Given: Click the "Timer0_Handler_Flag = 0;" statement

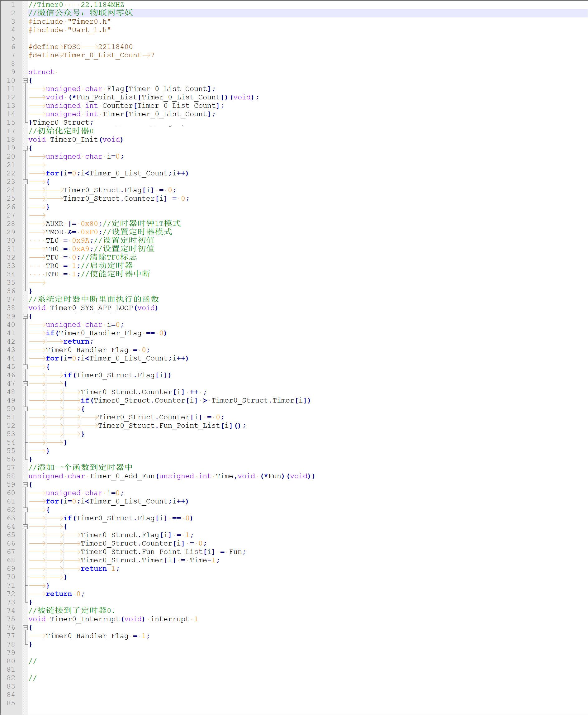Looking at the screenshot, I should [x=98, y=350].
